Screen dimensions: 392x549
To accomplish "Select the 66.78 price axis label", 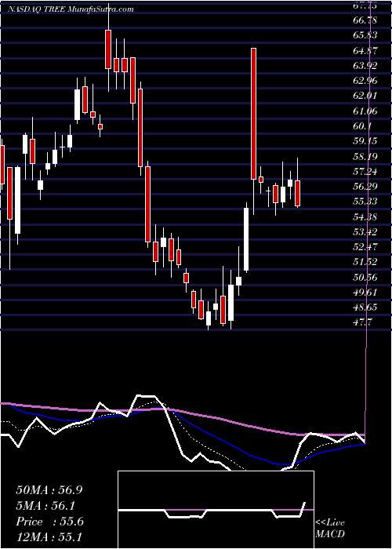I will 365,20.
